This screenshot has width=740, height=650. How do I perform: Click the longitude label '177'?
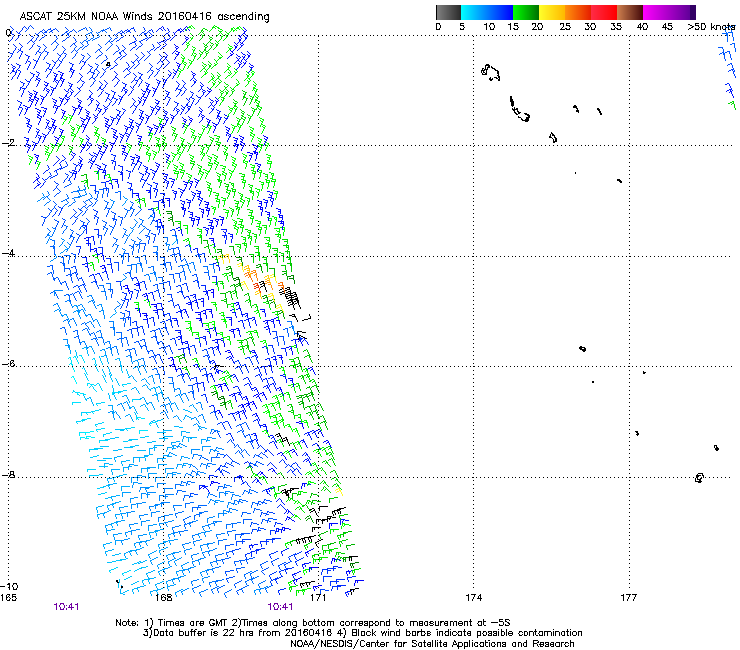click(x=629, y=598)
